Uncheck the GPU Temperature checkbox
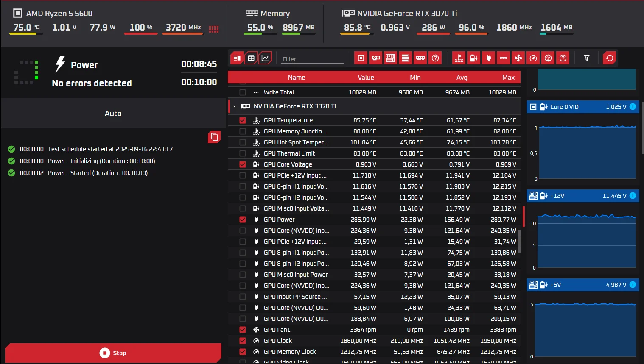Screen dimensions: 644x364 [x=243, y=120]
